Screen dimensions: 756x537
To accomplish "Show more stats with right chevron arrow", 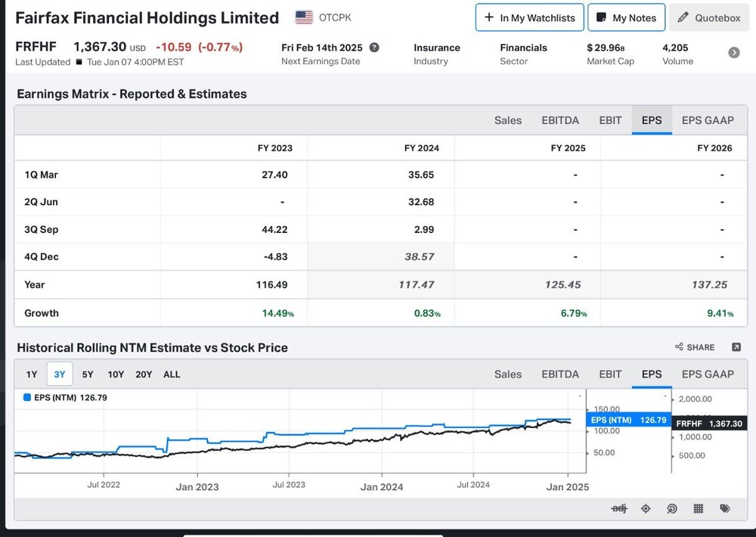I will pyautogui.click(x=734, y=53).
